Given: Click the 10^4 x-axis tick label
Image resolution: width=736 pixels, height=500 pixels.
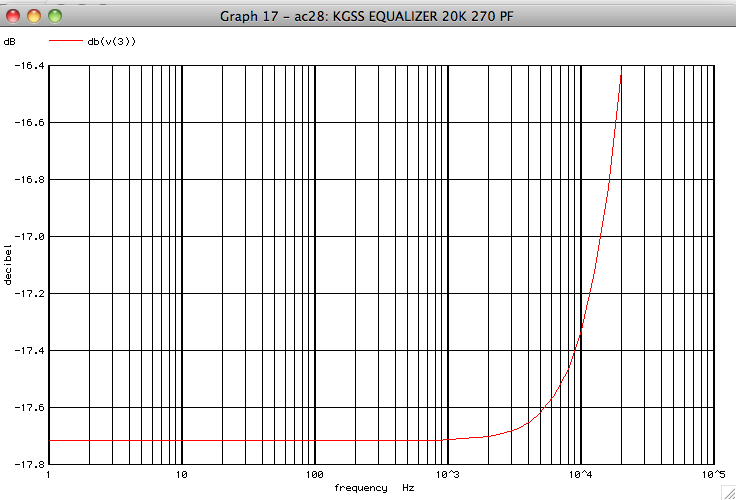Looking at the screenshot, I should click(580, 476).
